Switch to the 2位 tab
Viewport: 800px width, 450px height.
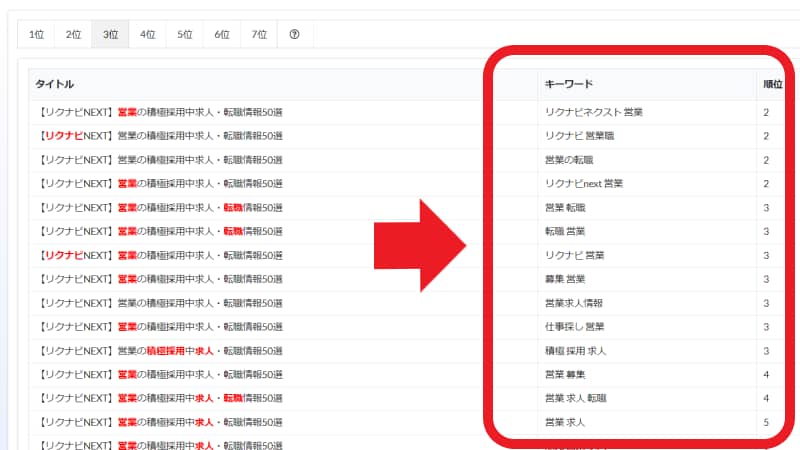(x=73, y=34)
